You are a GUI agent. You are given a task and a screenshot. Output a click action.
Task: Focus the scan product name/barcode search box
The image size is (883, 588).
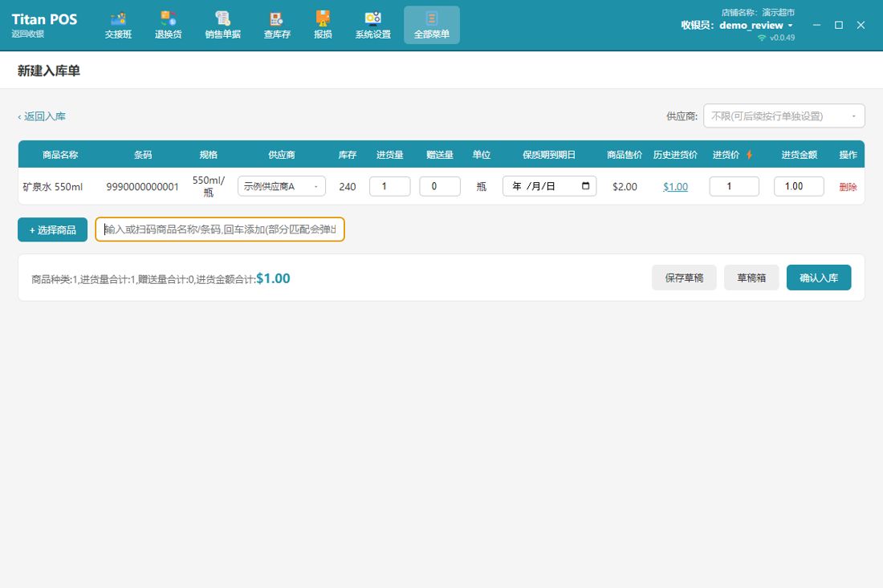point(220,229)
